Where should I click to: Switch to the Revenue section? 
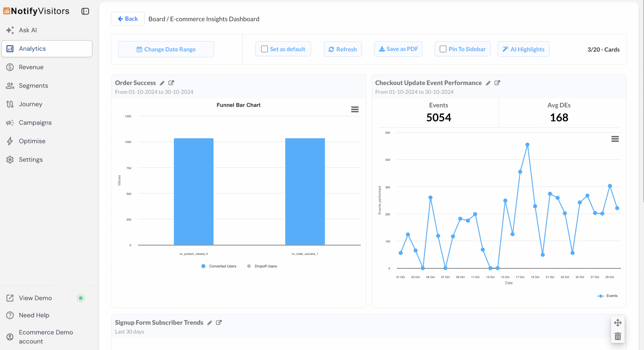[x=31, y=67]
